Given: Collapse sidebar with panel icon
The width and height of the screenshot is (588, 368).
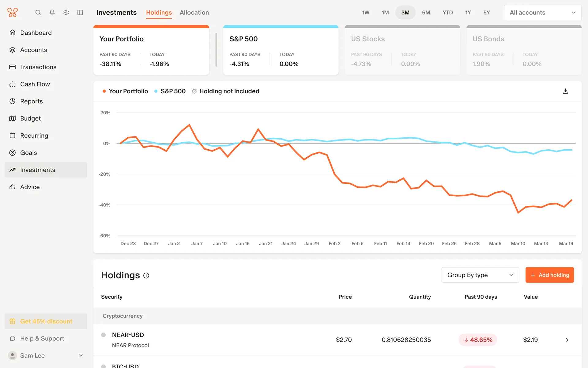Looking at the screenshot, I should [80, 13].
